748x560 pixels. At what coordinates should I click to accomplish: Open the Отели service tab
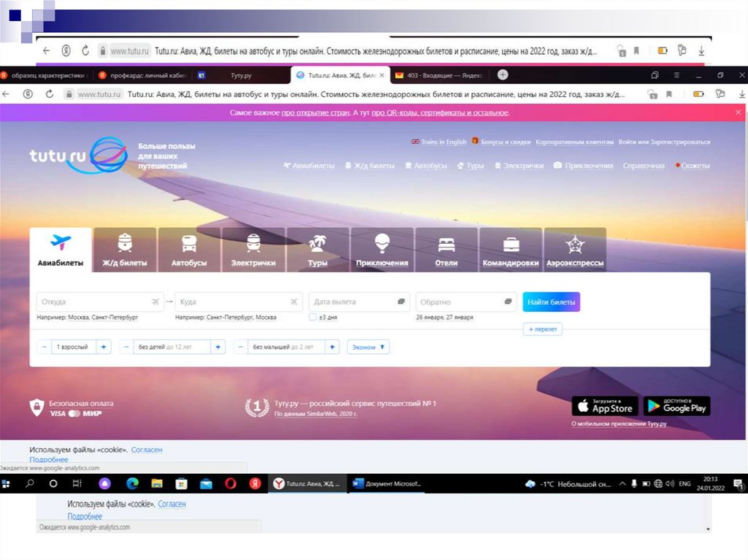click(446, 250)
